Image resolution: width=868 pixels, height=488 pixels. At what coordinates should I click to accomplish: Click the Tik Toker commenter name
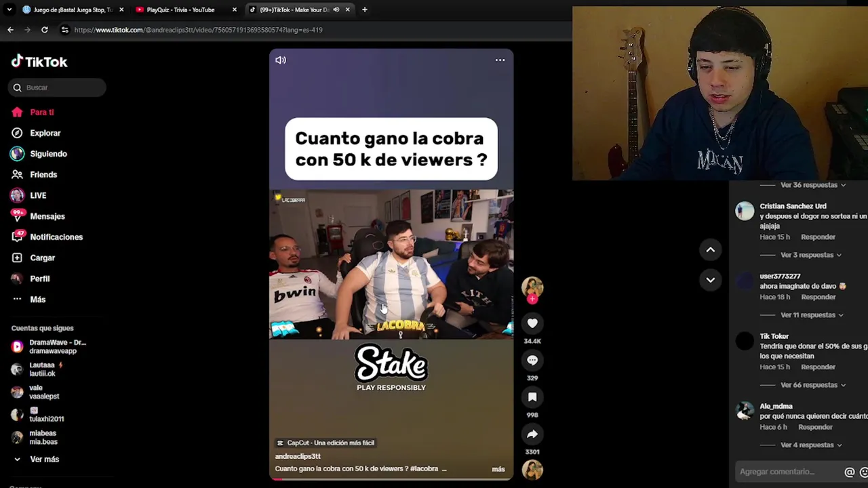pyautogui.click(x=774, y=337)
